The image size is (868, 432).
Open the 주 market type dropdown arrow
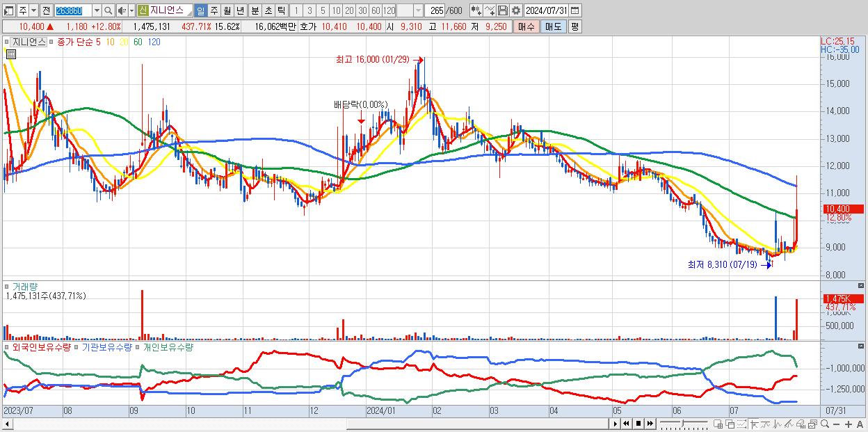(33, 10)
